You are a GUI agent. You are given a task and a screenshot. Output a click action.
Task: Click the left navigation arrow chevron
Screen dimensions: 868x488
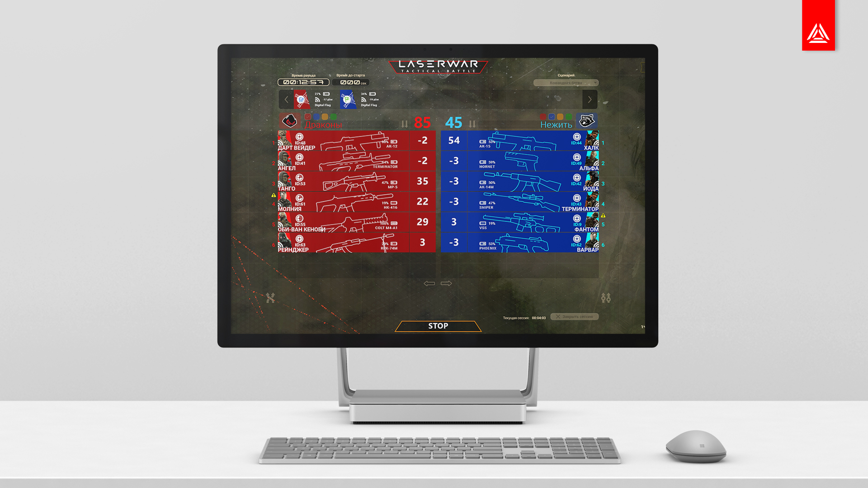point(286,99)
